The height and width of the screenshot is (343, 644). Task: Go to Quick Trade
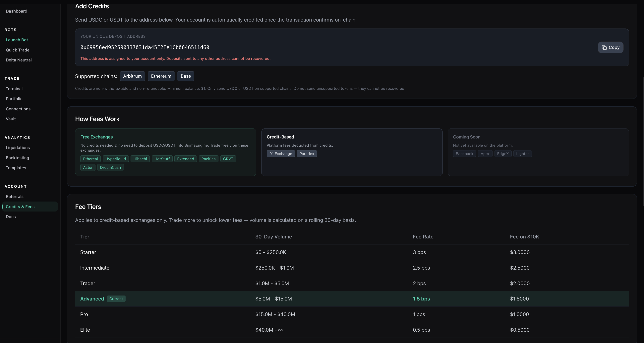pyautogui.click(x=18, y=50)
